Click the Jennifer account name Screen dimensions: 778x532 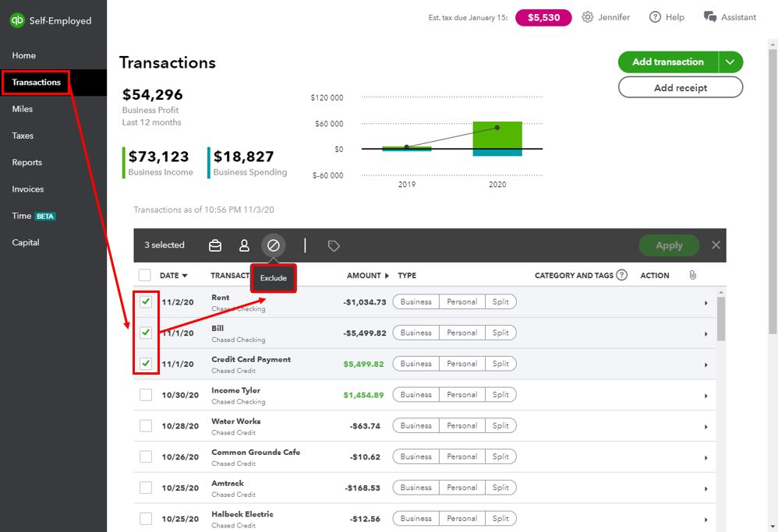tap(614, 17)
